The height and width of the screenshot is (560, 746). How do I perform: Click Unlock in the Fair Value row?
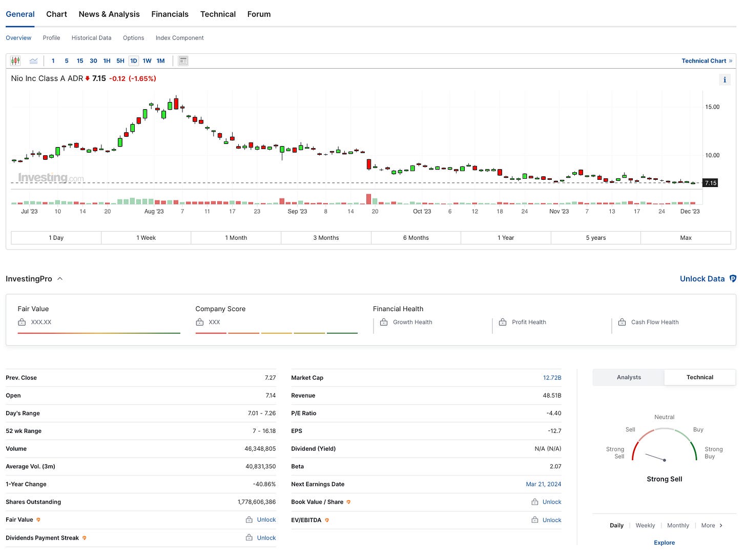tap(266, 520)
